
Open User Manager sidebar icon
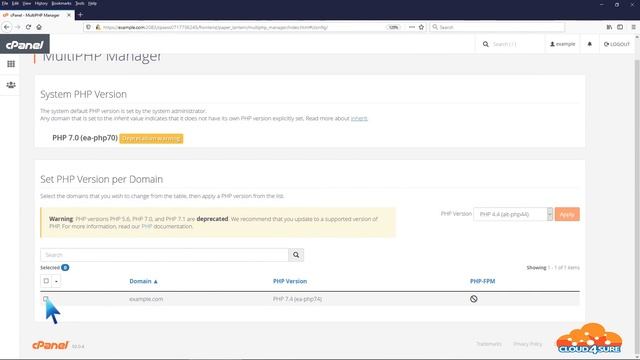(11, 85)
